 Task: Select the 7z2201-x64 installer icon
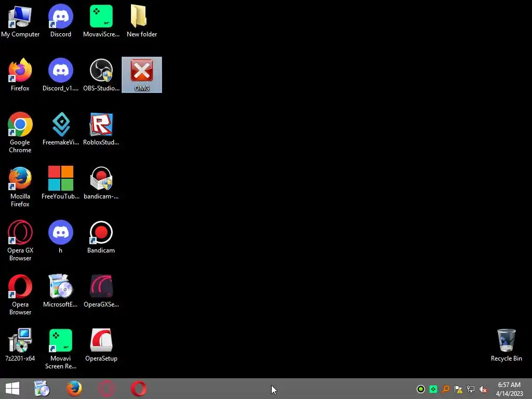point(20,345)
